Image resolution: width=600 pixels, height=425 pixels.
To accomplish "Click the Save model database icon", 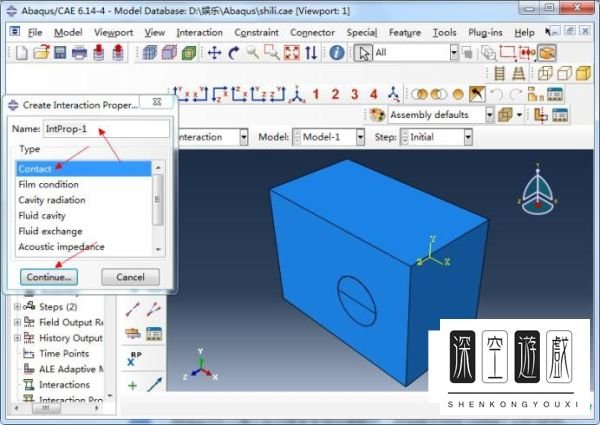I will (59, 53).
